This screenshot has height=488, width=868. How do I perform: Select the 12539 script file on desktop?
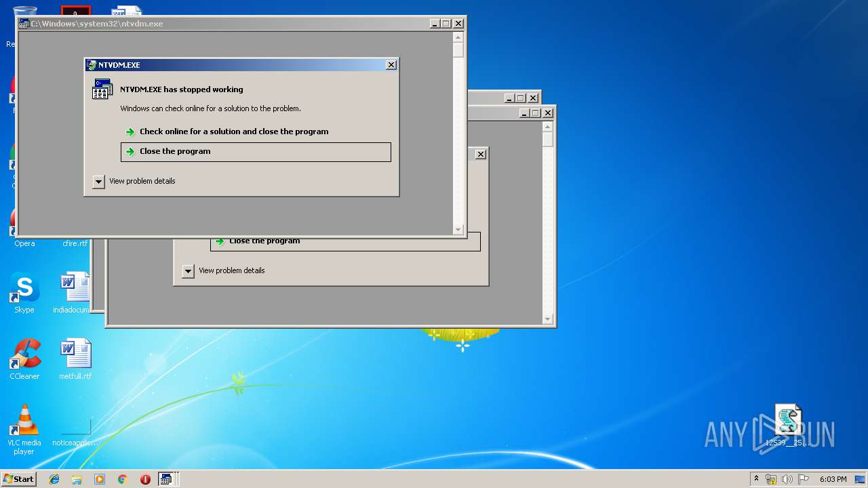(788, 426)
